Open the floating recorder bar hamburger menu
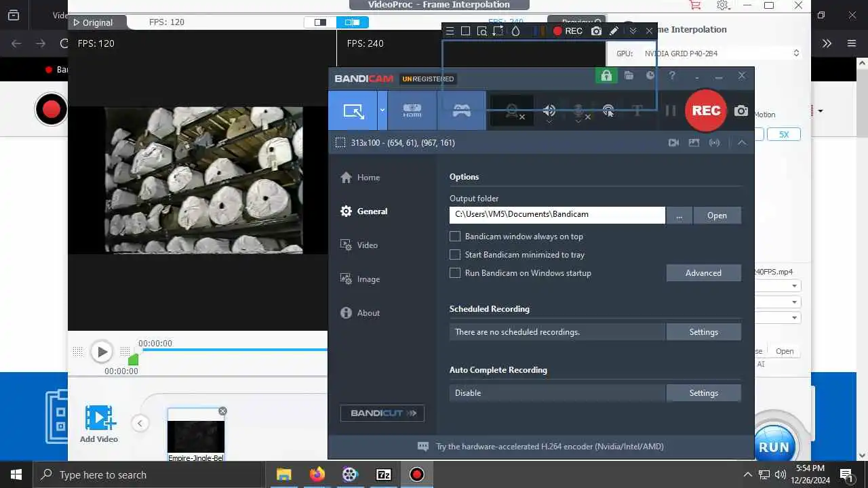868x488 pixels. tap(450, 31)
